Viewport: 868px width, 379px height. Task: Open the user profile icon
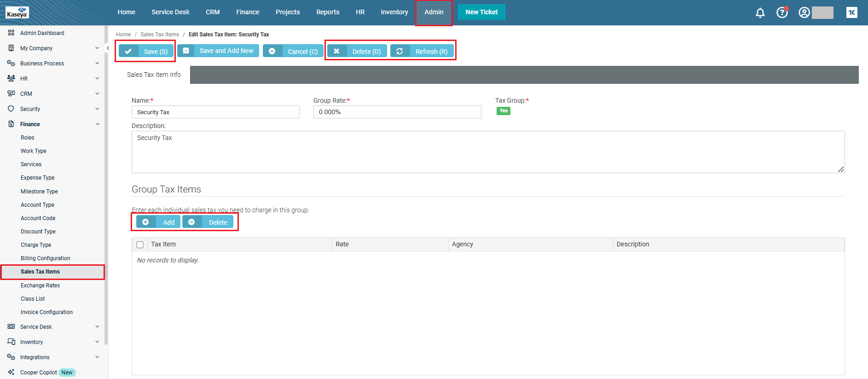click(x=804, y=12)
